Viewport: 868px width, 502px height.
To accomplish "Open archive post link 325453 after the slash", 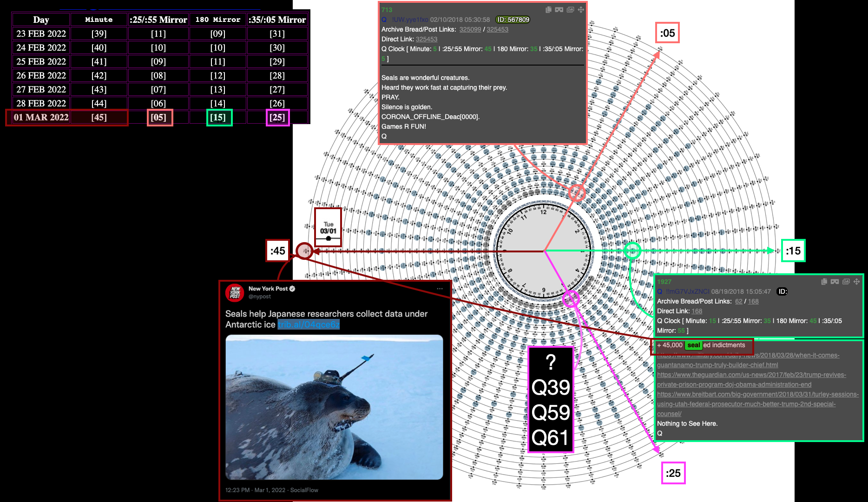I will pos(497,29).
